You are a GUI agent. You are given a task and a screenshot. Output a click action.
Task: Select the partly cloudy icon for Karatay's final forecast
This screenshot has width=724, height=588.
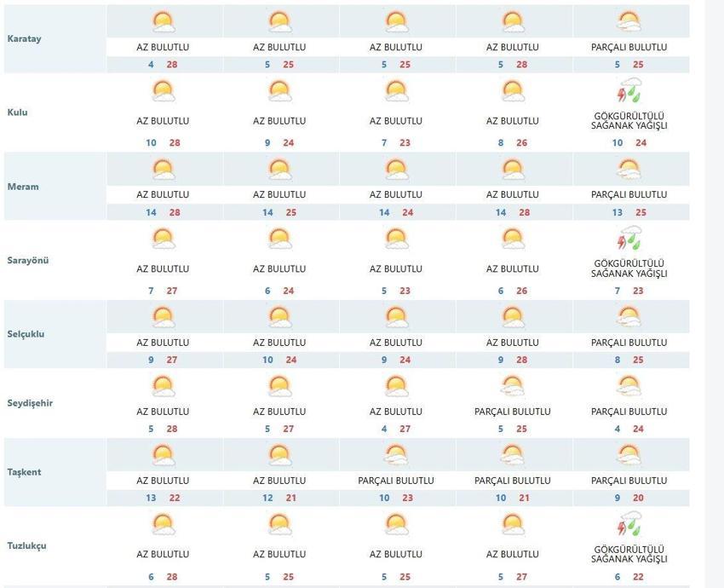627,20
